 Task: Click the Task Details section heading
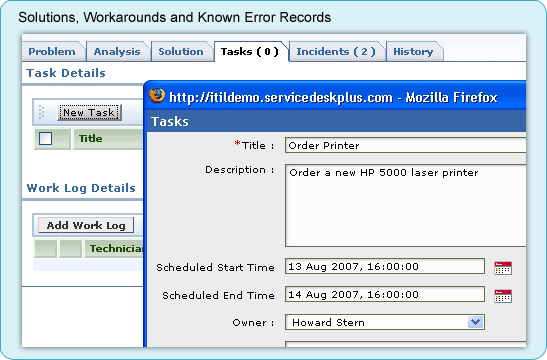tap(66, 73)
